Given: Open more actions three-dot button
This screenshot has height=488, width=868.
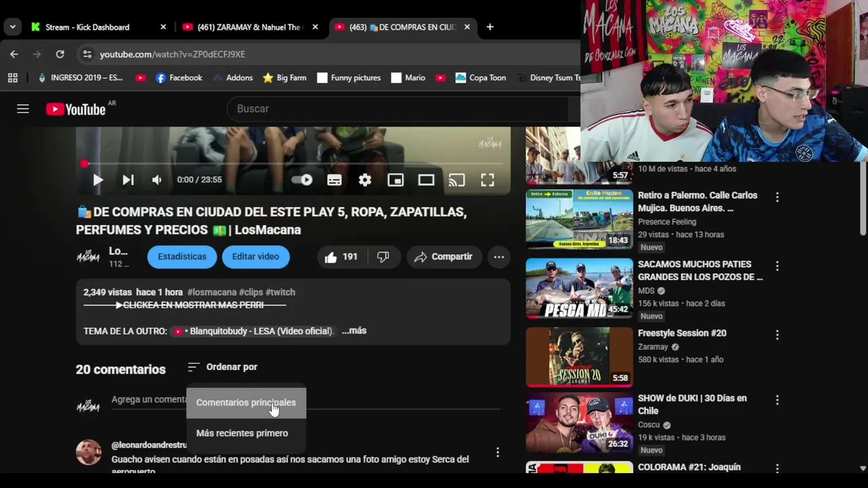Looking at the screenshot, I should (x=498, y=257).
